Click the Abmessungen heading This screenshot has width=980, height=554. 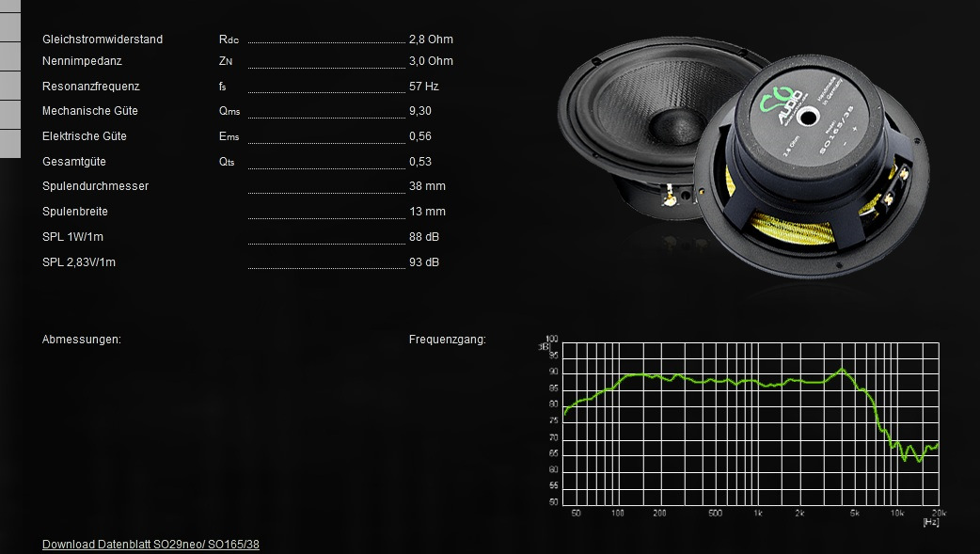(82, 340)
